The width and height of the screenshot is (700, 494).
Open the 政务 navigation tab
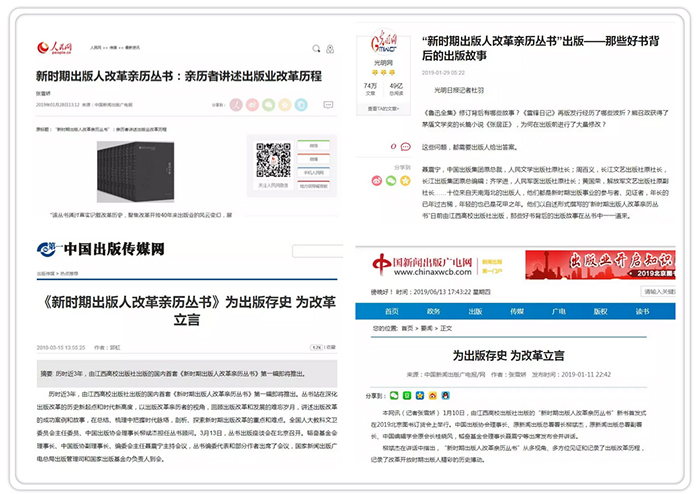[x=432, y=311]
